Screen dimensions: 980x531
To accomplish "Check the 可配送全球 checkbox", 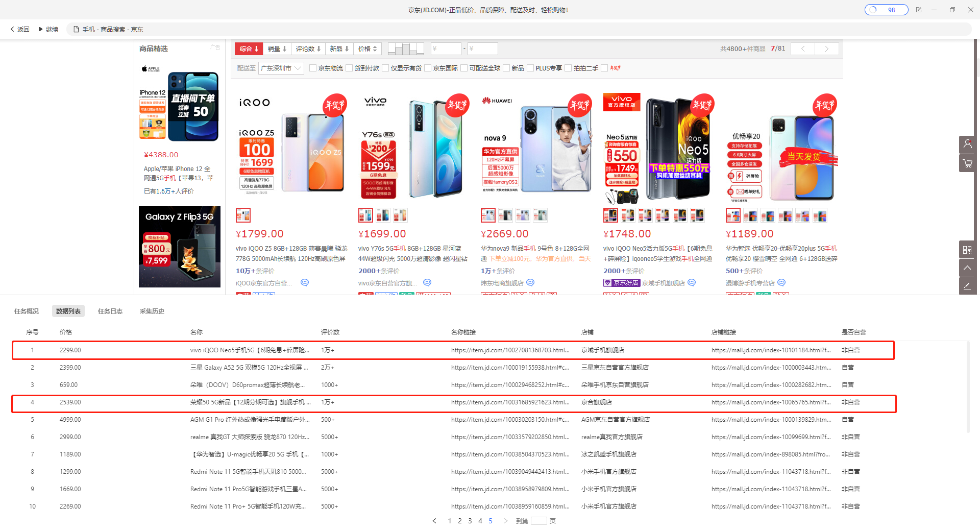I will tap(464, 68).
